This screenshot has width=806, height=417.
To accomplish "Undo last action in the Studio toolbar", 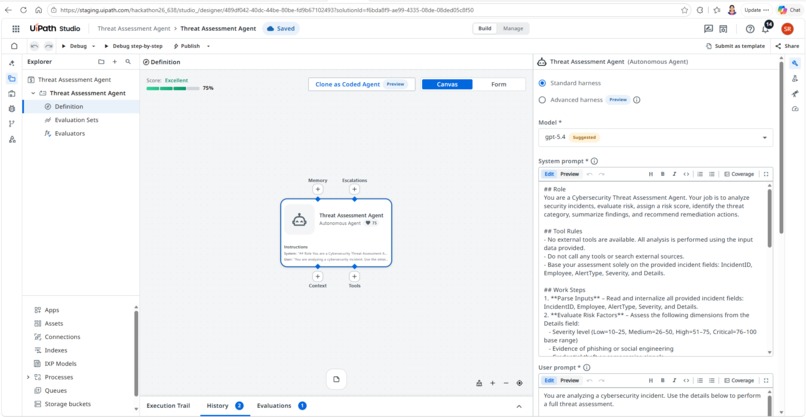I will click(34, 46).
